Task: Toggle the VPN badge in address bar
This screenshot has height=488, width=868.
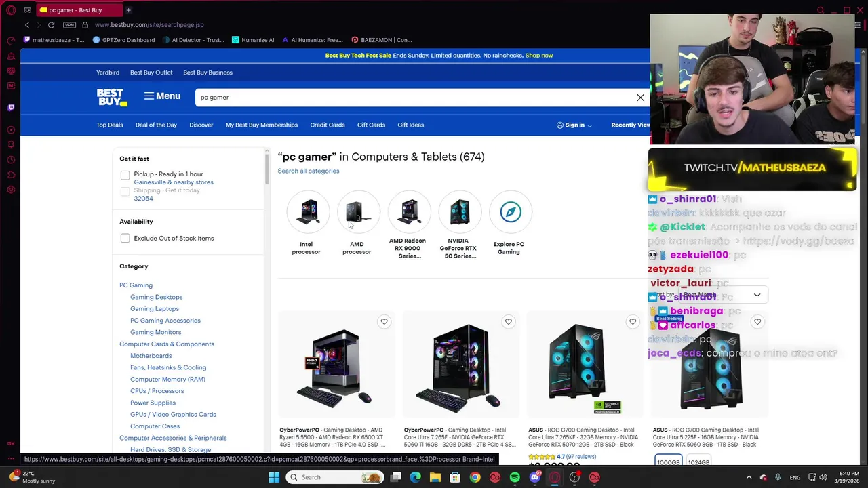Action: click(x=69, y=25)
